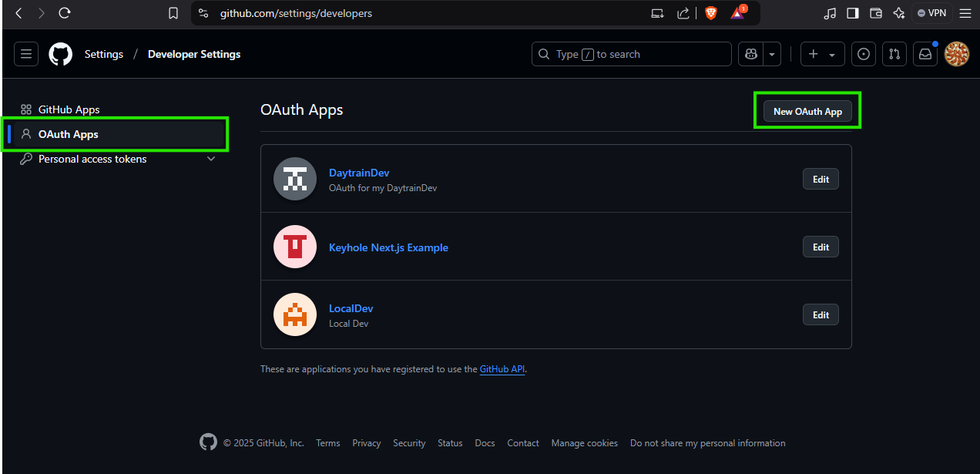Image resolution: width=980 pixels, height=474 pixels.
Task: Open Brave Rewards triangle icon
Action: (x=737, y=13)
